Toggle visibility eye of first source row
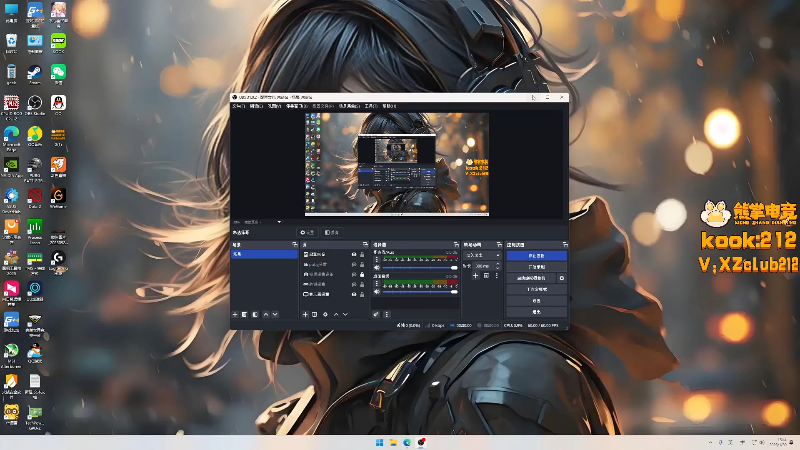 point(354,255)
